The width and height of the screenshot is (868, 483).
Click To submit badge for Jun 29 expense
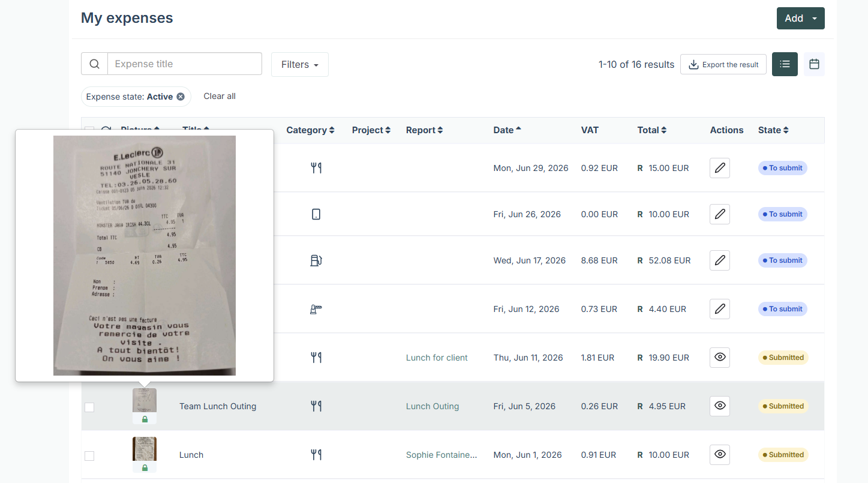pyautogui.click(x=783, y=168)
